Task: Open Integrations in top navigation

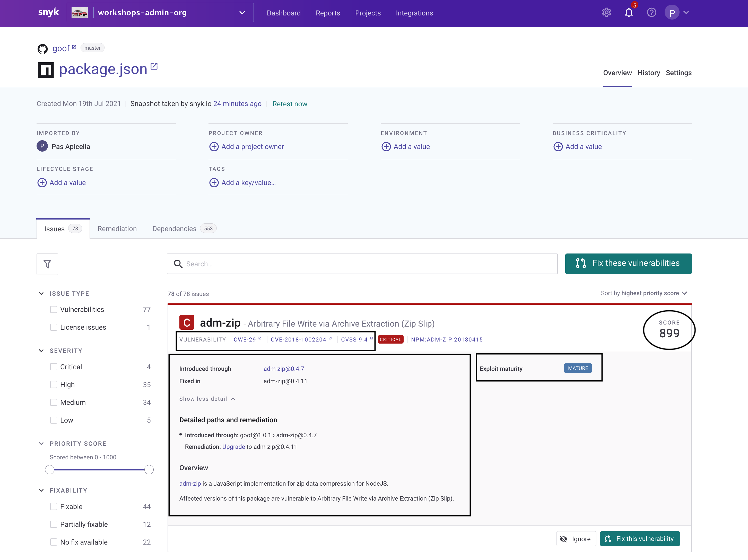Action: pos(414,13)
